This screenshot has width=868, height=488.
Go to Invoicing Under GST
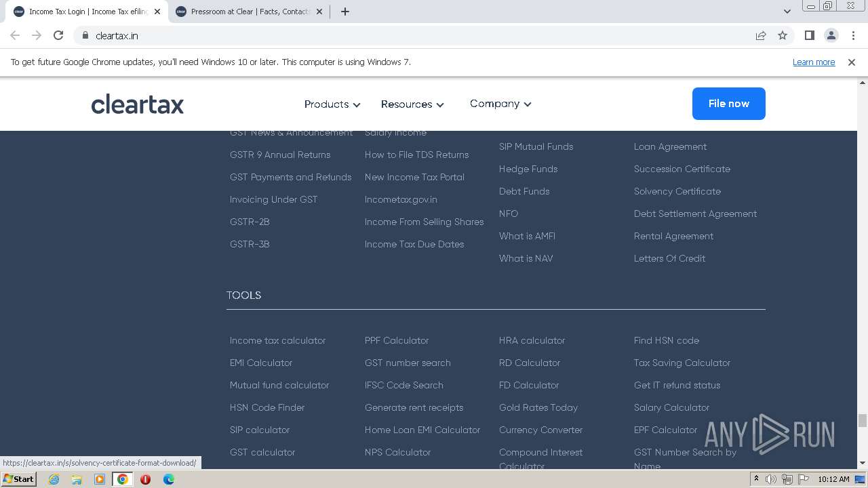[273, 199]
